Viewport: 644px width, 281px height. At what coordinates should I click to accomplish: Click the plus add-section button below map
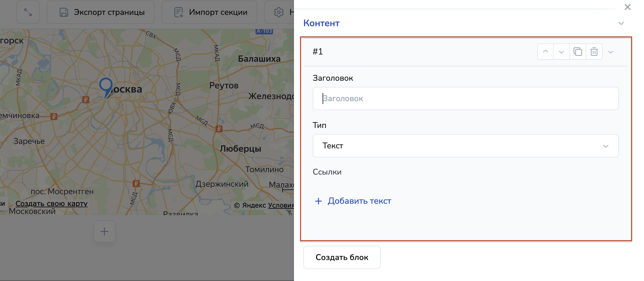(x=104, y=231)
